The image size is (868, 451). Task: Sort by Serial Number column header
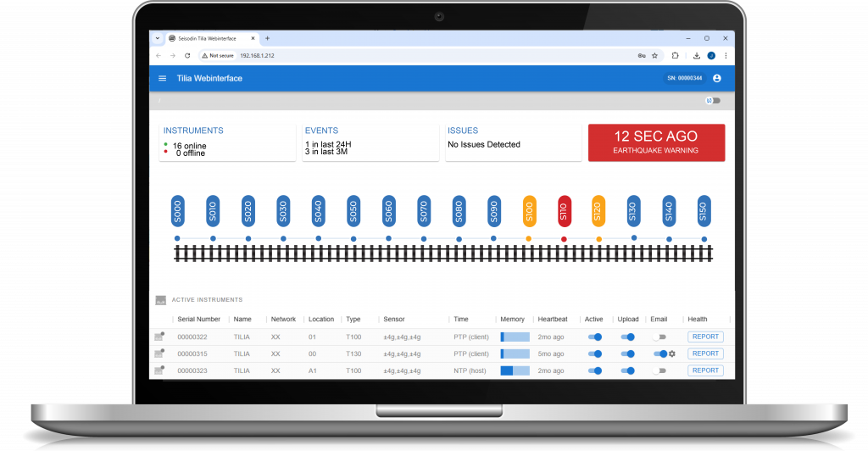[x=198, y=320]
